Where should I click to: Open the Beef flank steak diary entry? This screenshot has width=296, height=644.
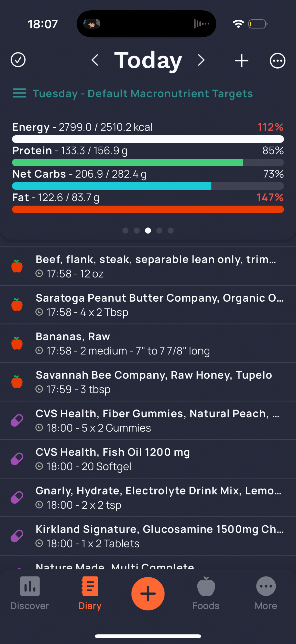[148, 266]
